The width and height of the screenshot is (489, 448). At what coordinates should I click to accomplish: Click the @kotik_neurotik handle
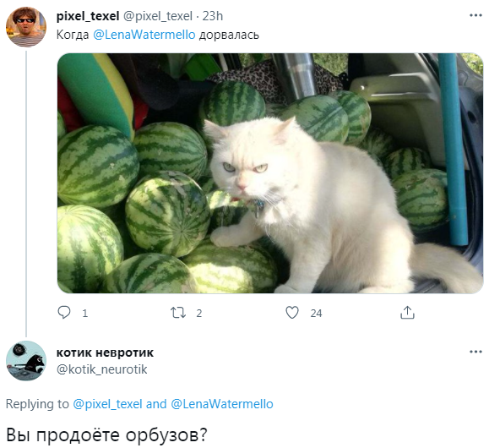point(101,369)
